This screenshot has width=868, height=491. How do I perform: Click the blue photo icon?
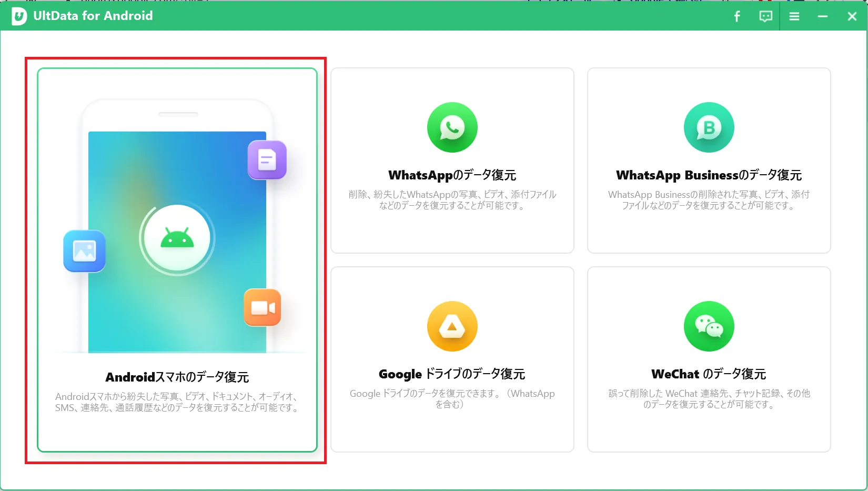coord(84,252)
